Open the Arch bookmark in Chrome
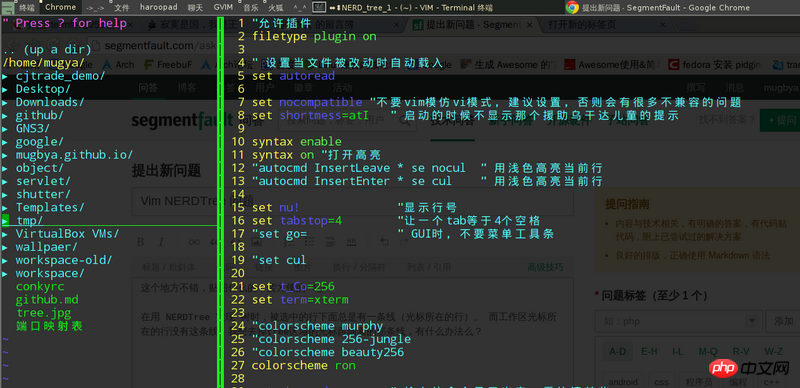The width and height of the screenshot is (800, 388). click(x=118, y=65)
